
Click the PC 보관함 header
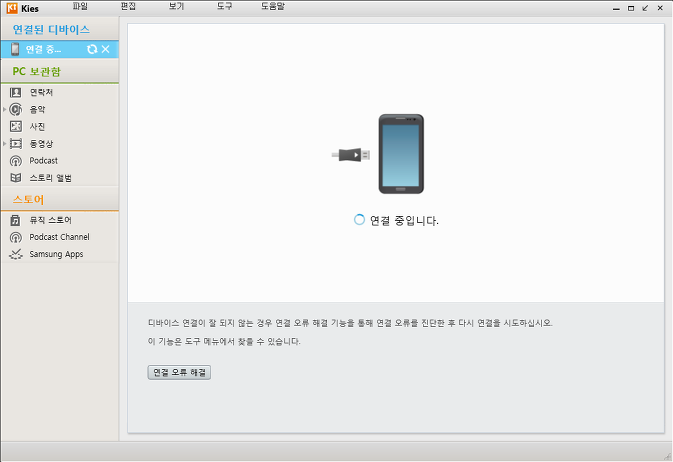click(x=36, y=71)
